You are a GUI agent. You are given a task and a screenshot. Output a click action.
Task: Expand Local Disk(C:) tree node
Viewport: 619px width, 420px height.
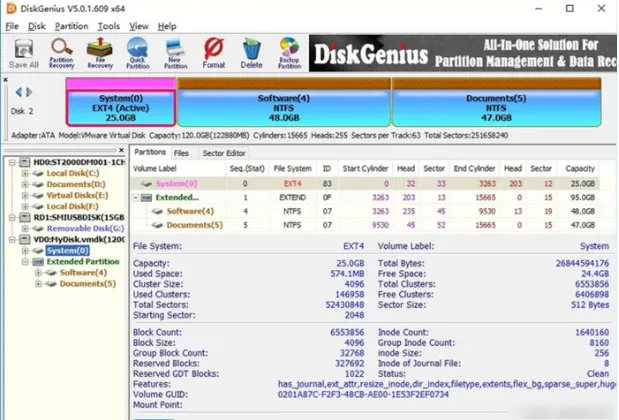click(25, 173)
